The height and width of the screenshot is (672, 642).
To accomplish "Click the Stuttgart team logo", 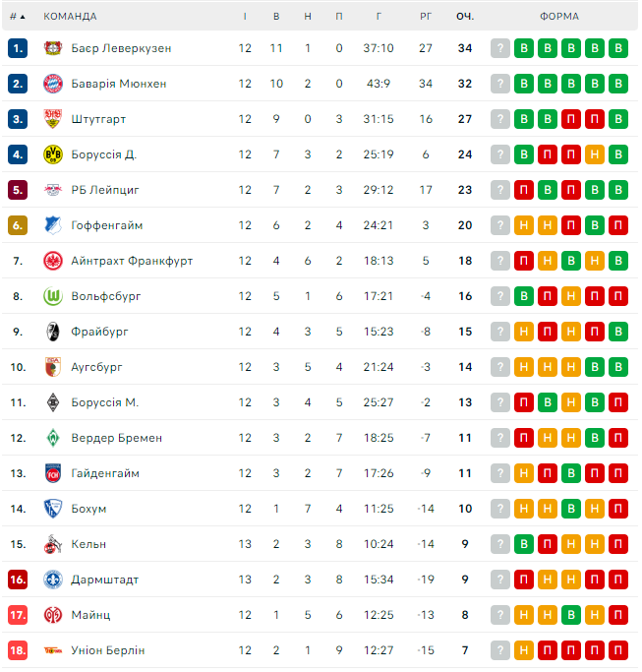I will tap(53, 119).
